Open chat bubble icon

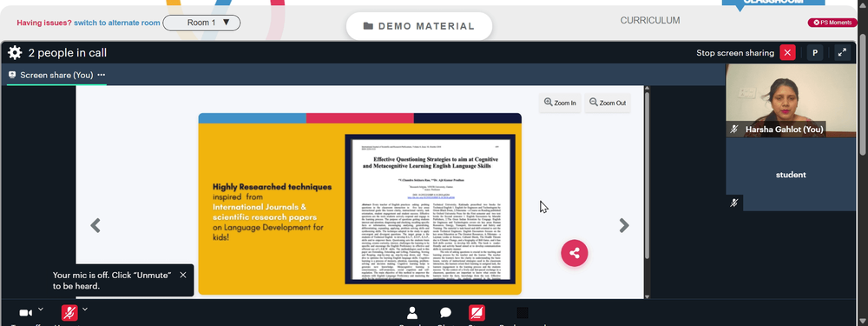tap(445, 313)
